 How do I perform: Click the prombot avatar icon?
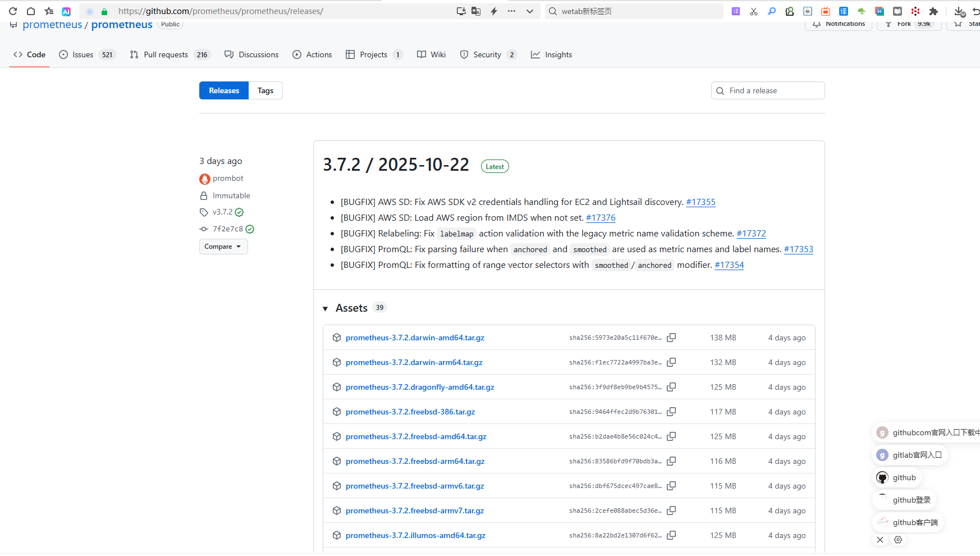[x=204, y=179]
